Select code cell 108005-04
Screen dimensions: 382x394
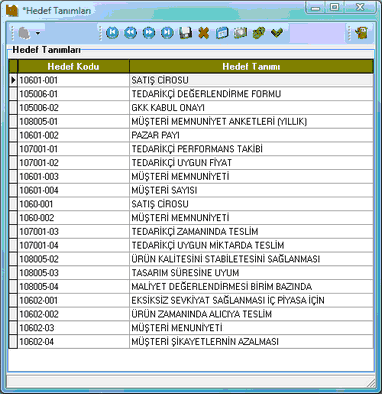(x=73, y=287)
